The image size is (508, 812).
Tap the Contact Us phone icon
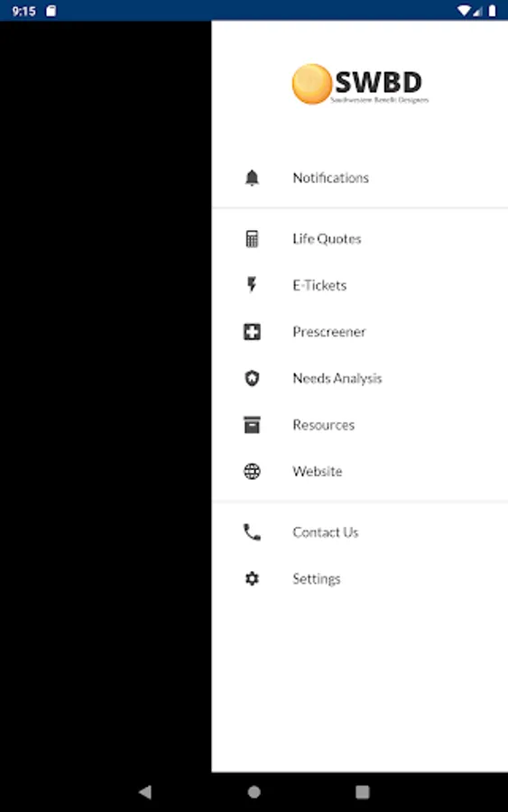[x=252, y=532]
